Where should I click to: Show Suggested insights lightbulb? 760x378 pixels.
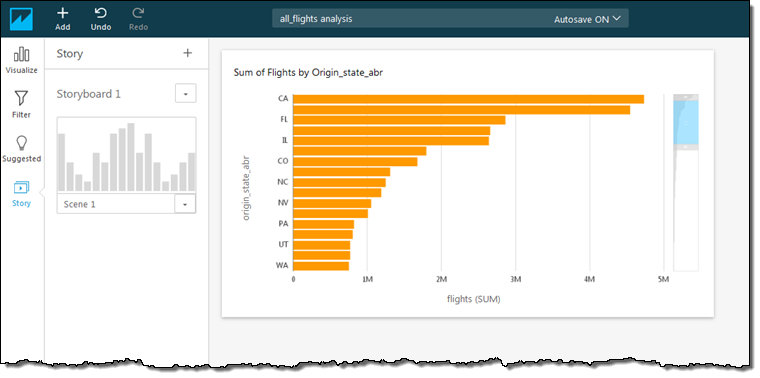21,149
